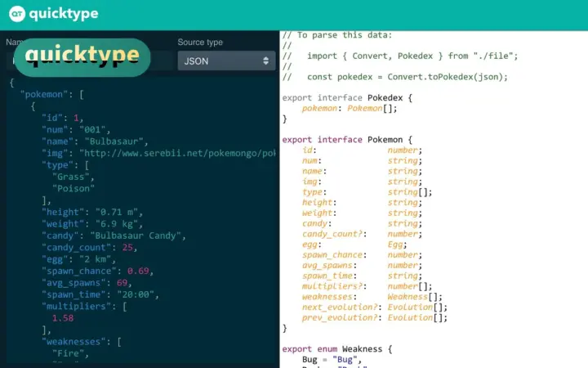Image resolution: width=588 pixels, height=368 pixels.
Task: Click the "weight: string;" property line
Action: pos(363,213)
